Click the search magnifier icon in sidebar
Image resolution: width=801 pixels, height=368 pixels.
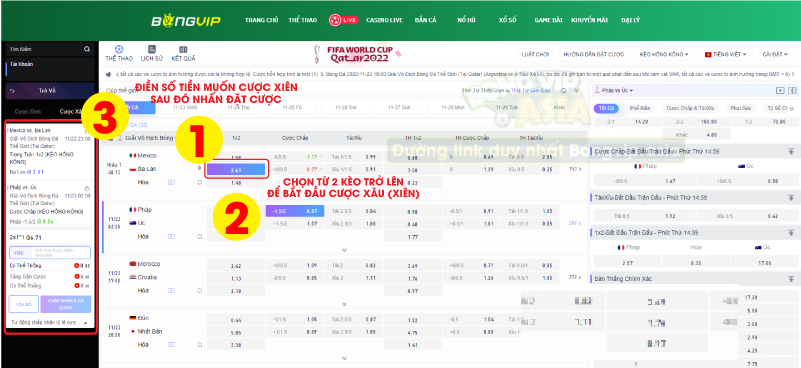tap(87, 50)
